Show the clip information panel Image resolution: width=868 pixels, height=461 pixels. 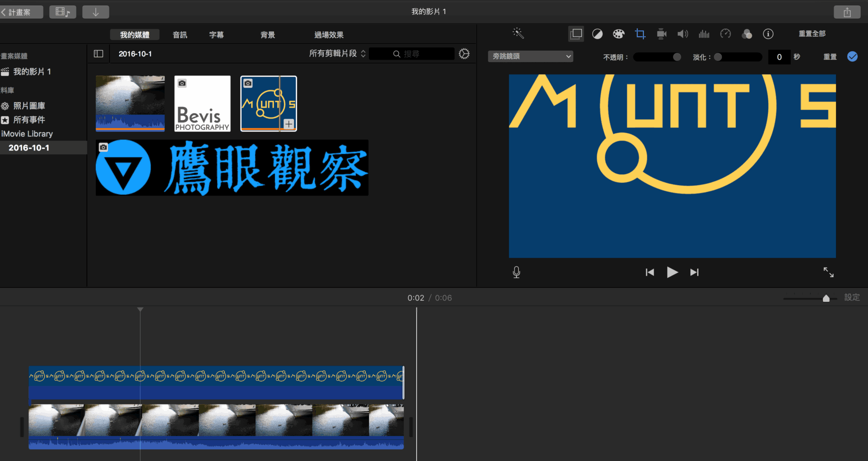point(768,34)
